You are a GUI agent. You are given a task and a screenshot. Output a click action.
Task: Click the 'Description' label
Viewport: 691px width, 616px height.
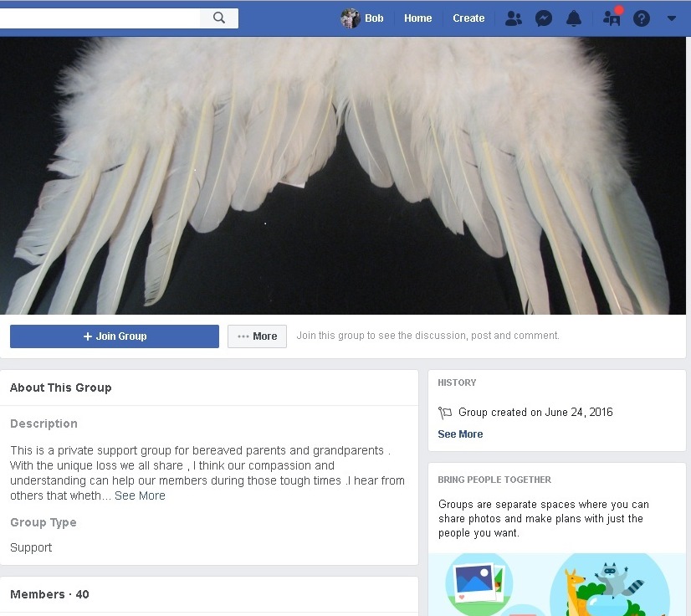coord(44,423)
